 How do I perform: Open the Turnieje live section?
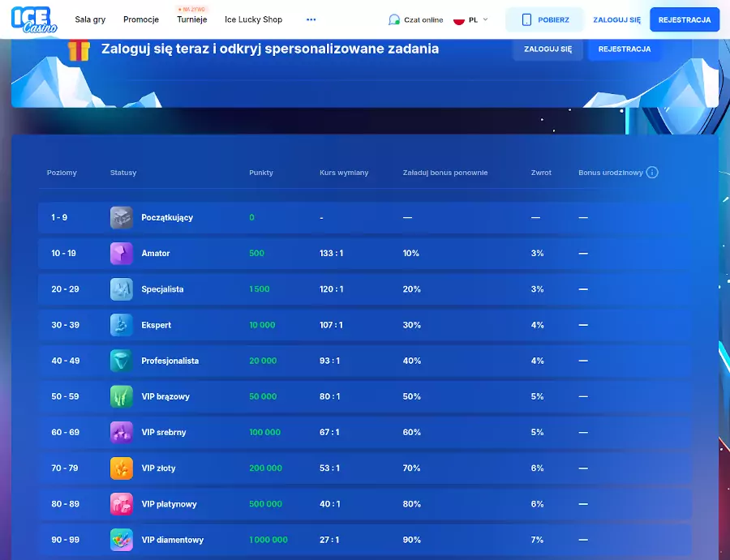pos(192,19)
